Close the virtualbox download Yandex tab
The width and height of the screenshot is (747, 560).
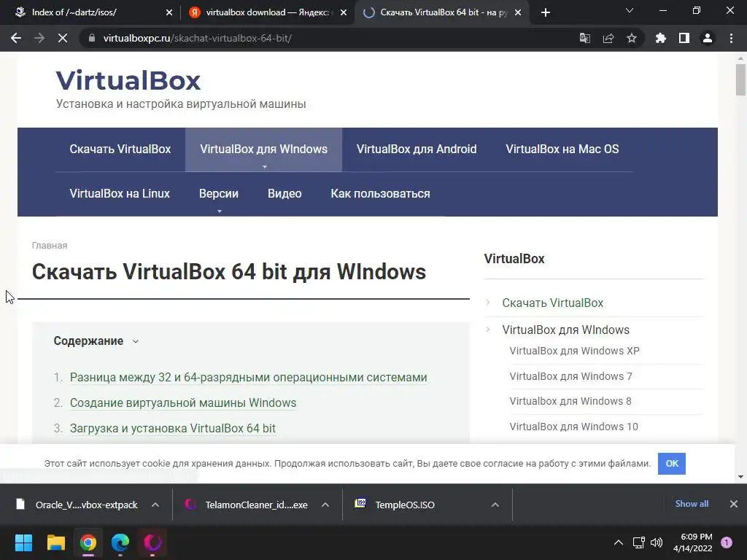pos(344,12)
